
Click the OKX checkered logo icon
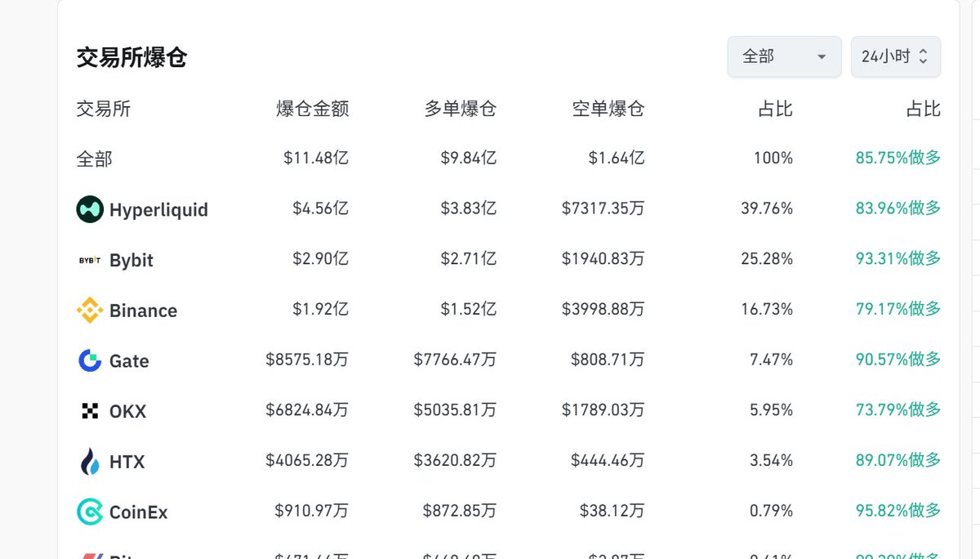coord(90,411)
